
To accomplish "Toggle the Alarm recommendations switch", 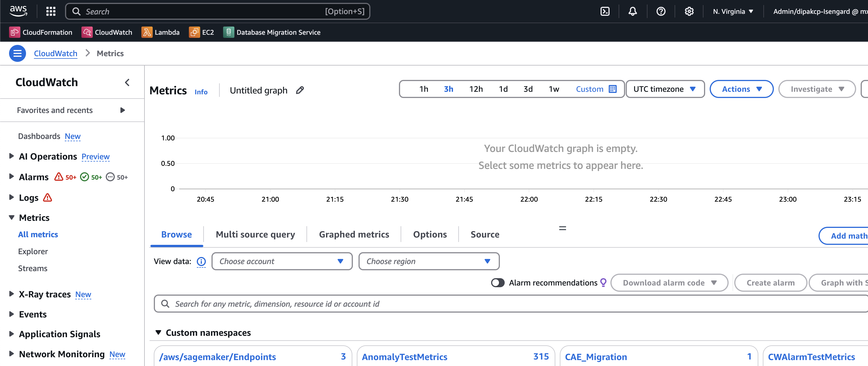I will 497,282.
